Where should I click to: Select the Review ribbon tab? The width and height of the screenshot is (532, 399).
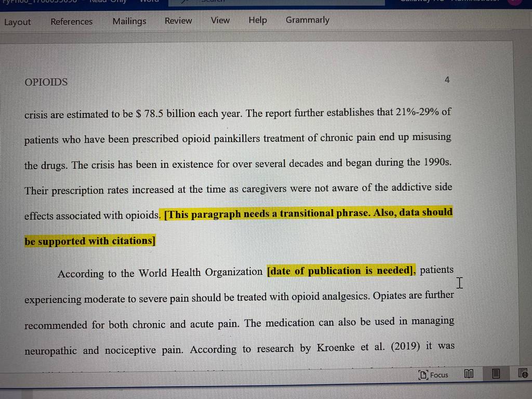178,21
